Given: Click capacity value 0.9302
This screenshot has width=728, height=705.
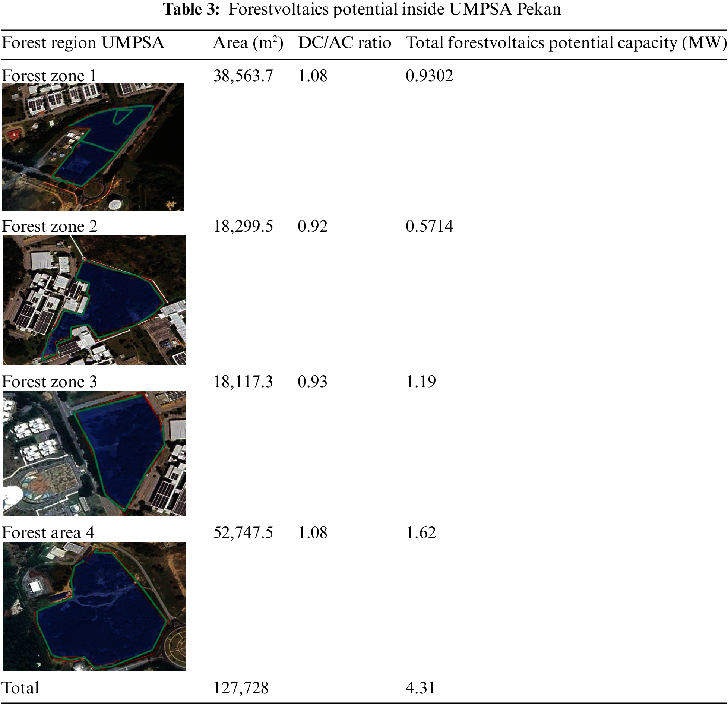Looking at the screenshot, I should pos(429,76).
